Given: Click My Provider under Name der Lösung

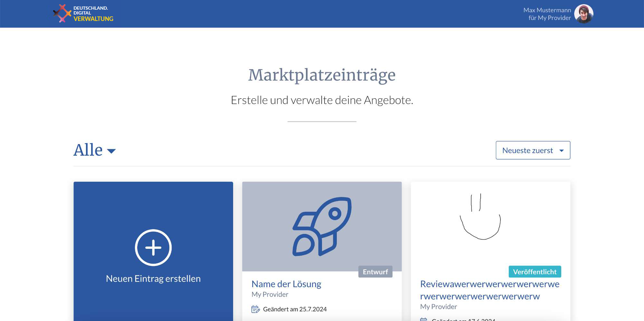Looking at the screenshot, I should click(270, 294).
